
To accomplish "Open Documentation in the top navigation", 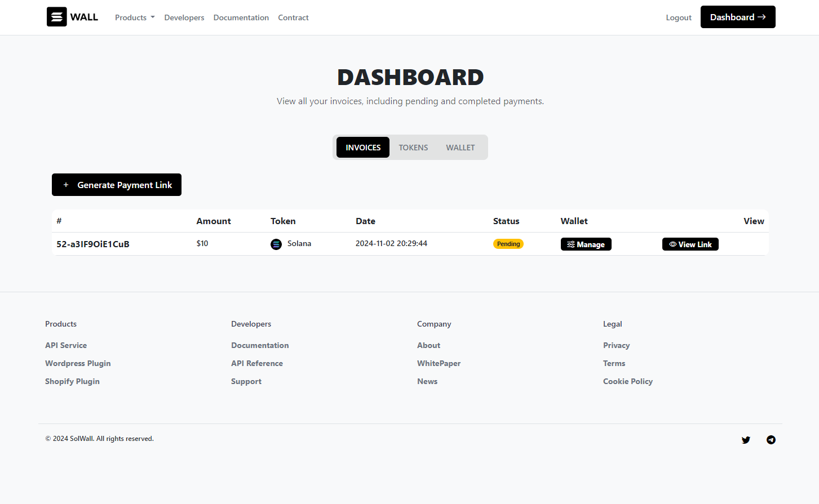I will tap(241, 17).
